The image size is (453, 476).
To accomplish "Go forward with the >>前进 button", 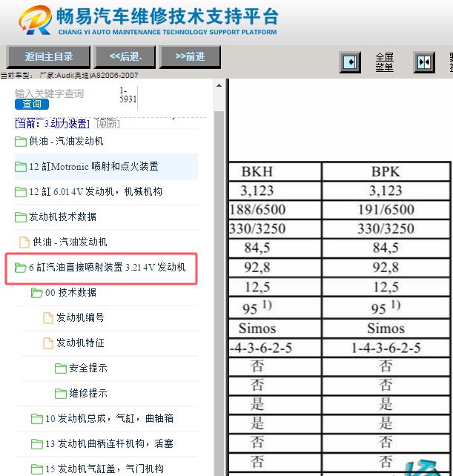I will point(190,57).
